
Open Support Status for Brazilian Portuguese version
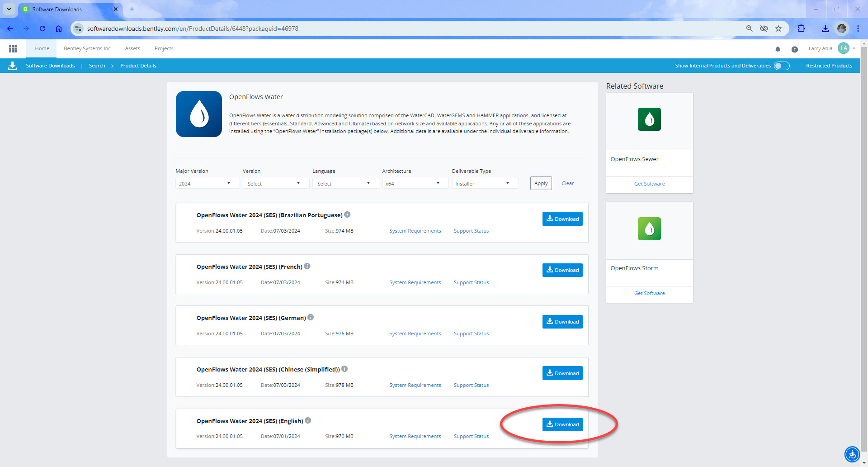[471, 231]
